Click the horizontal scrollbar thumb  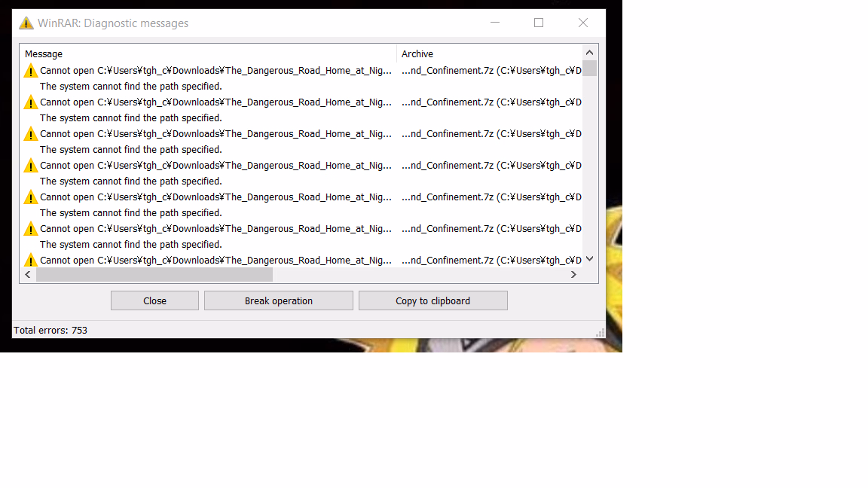pos(154,274)
